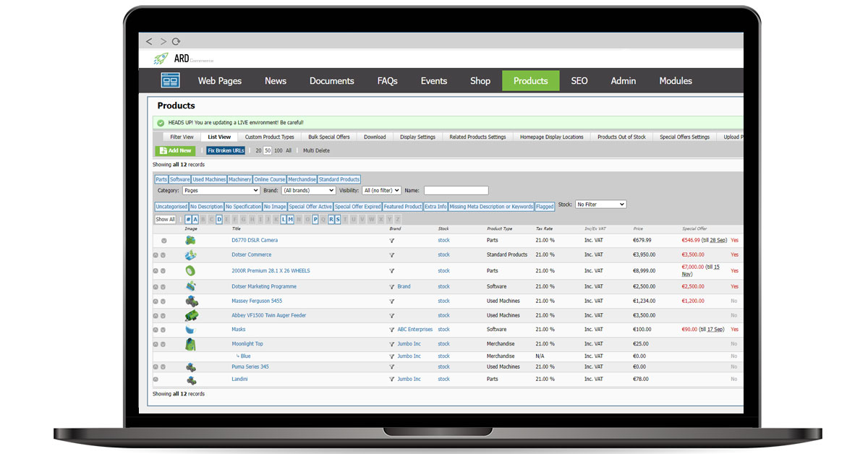This screenshot has width=868, height=454.
Task: Expand the Brand dropdown (All brands)
Action: point(308,191)
